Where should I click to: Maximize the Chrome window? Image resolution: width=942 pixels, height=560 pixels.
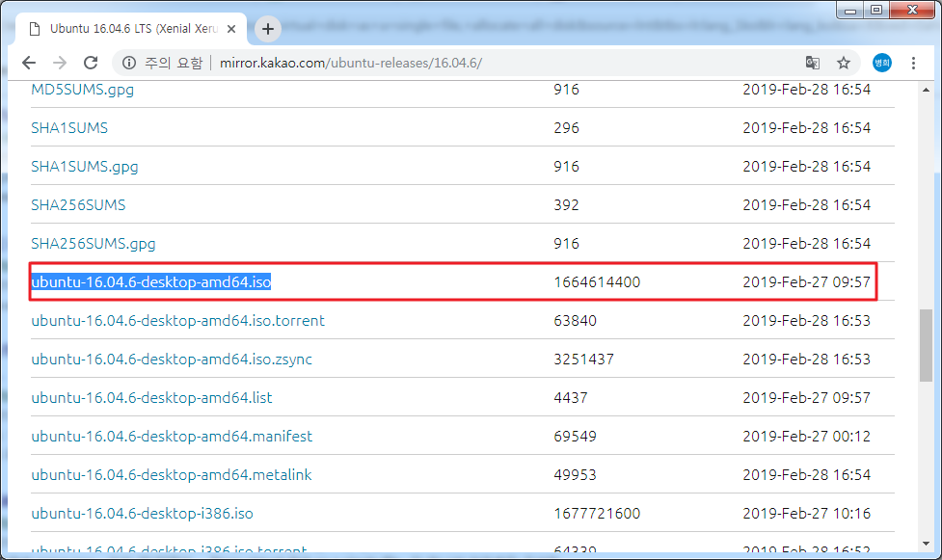coord(876,11)
